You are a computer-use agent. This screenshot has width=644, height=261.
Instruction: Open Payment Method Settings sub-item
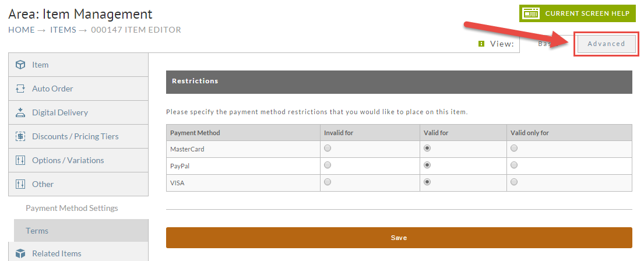point(72,208)
